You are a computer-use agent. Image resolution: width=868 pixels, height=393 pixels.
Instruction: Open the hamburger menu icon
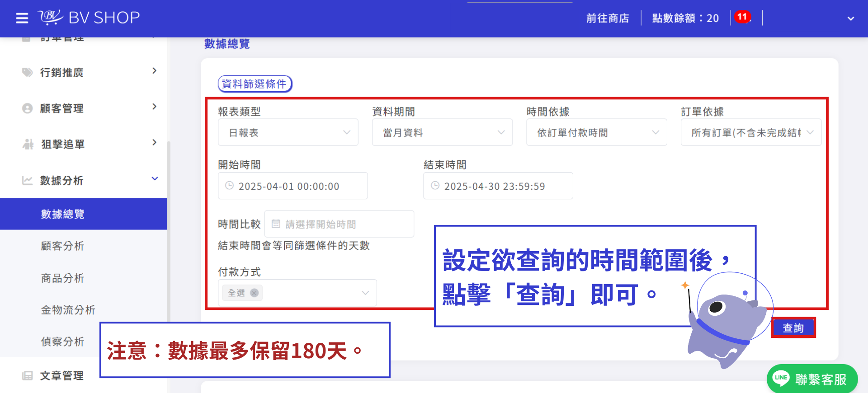pyautogui.click(x=22, y=18)
